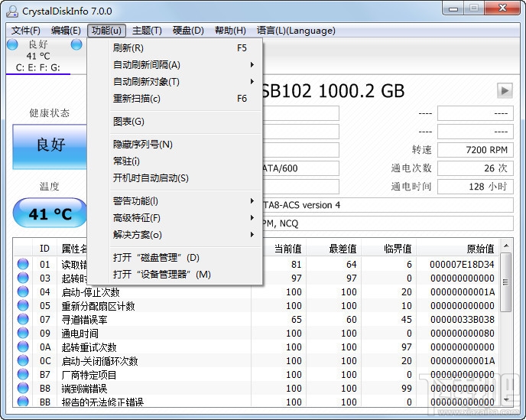Image resolution: width=526 pixels, height=420 pixels.
Task: Select row 寻道错误率
Action: point(256,319)
